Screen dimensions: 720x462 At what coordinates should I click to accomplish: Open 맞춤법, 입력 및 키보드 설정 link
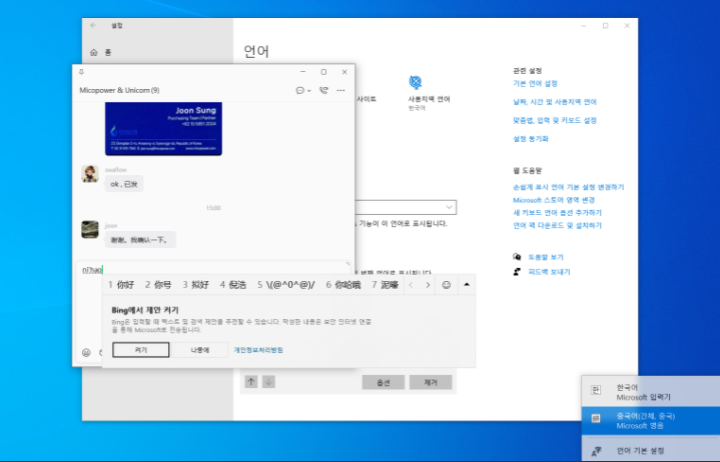coord(555,120)
